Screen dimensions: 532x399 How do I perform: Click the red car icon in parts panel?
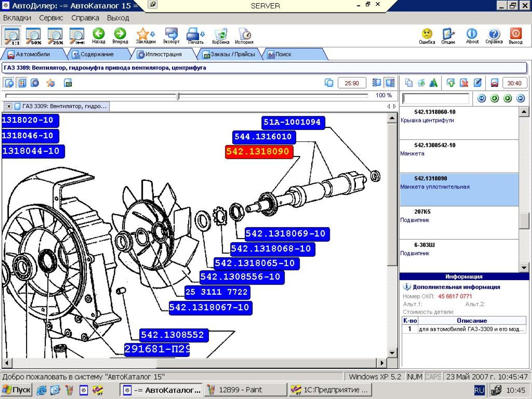(x=494, y=83)
